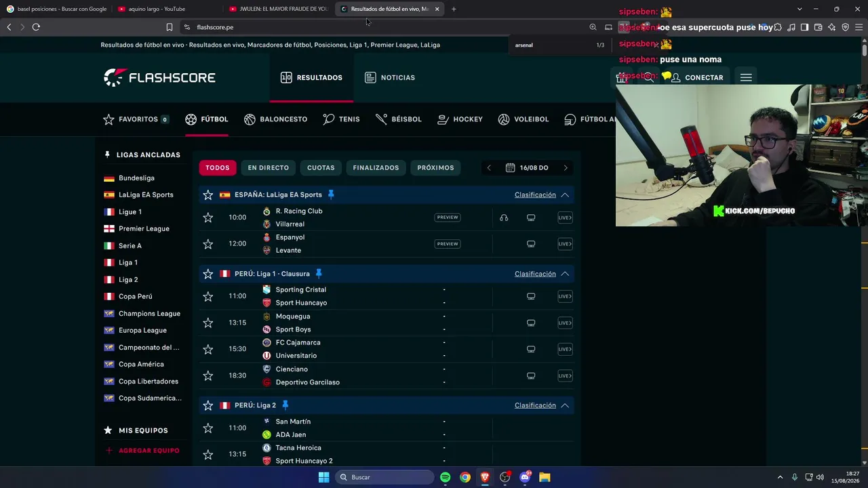Show hidden system tray icons
This screenshot has height=488, width=868.
(x=780, y=477)
